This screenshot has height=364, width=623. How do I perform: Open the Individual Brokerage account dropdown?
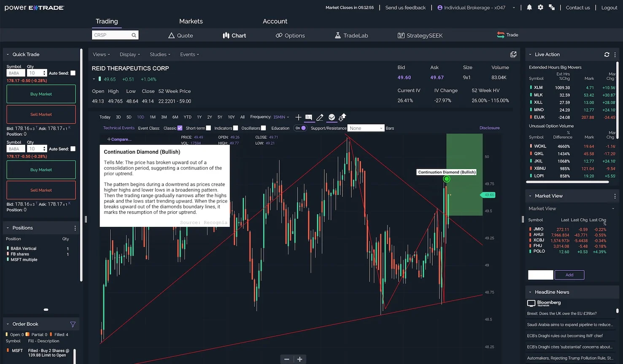point(476,8)
